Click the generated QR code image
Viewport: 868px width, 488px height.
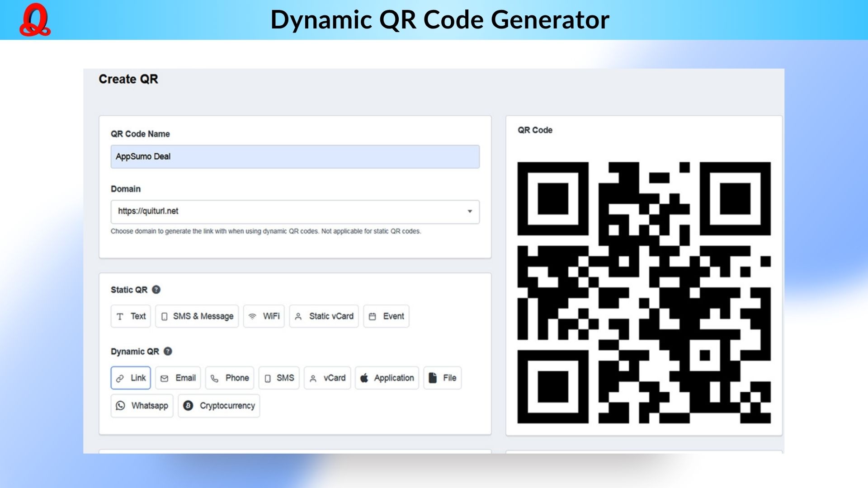[644, 292]
